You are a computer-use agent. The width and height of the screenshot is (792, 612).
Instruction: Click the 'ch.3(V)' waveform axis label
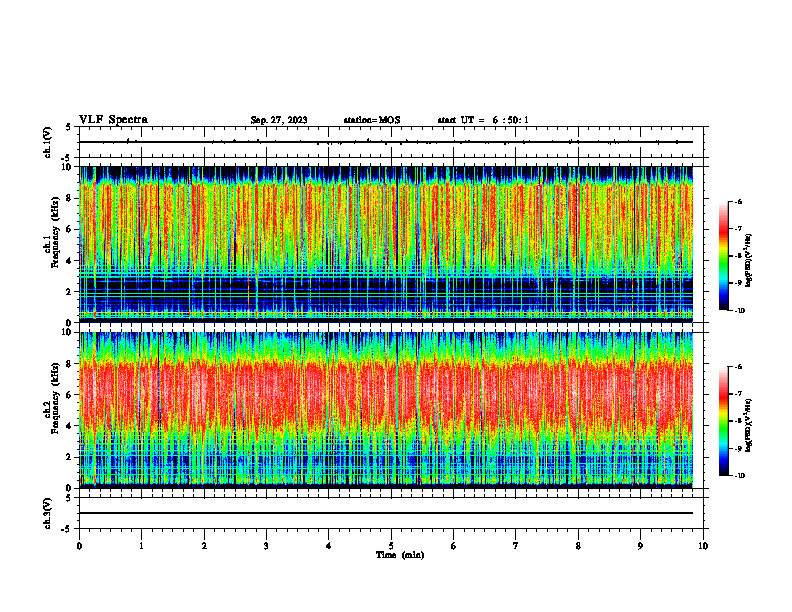tap(48, 513)
